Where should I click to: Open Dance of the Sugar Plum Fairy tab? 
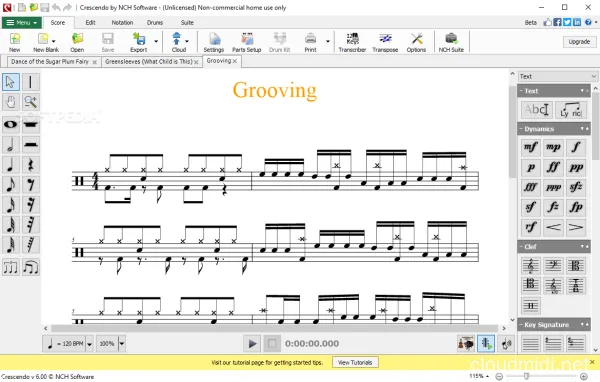click(x=50, y=62)
